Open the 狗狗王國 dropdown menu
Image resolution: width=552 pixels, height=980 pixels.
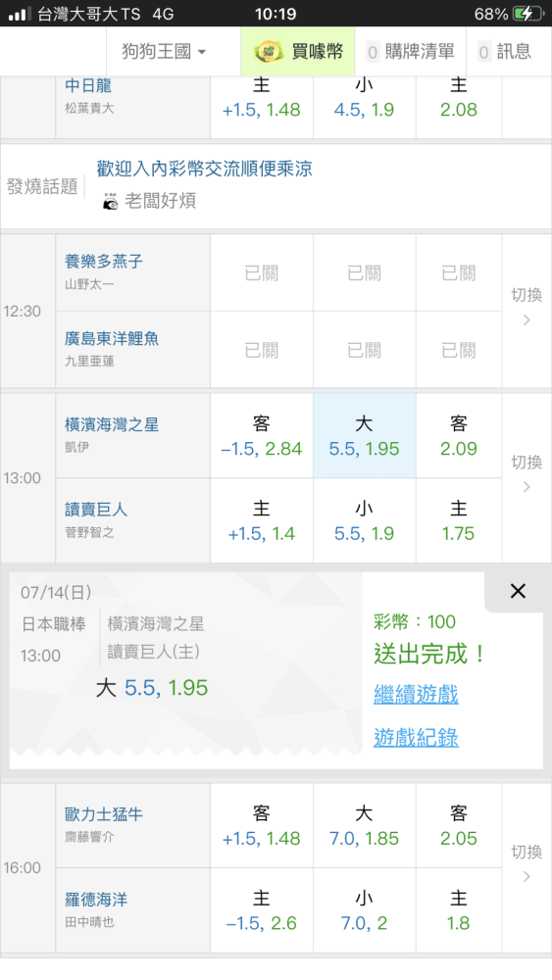164,52
